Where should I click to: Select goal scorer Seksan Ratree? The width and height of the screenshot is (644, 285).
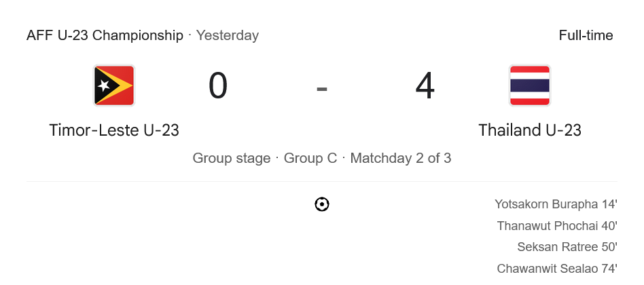558,247
